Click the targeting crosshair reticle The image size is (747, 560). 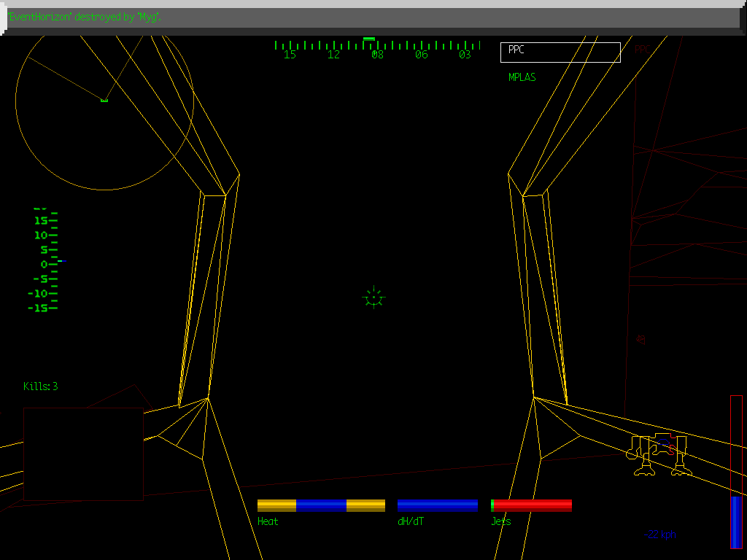click(x=373, y=297)
